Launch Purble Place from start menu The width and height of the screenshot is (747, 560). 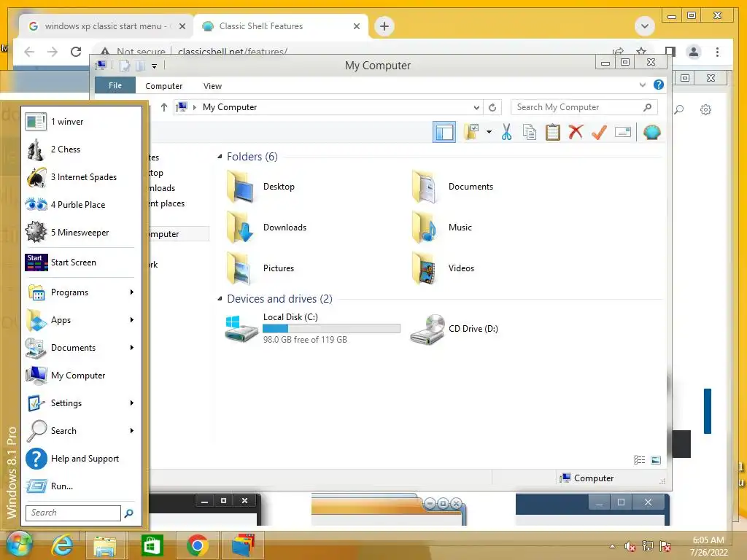pos(82,205)
